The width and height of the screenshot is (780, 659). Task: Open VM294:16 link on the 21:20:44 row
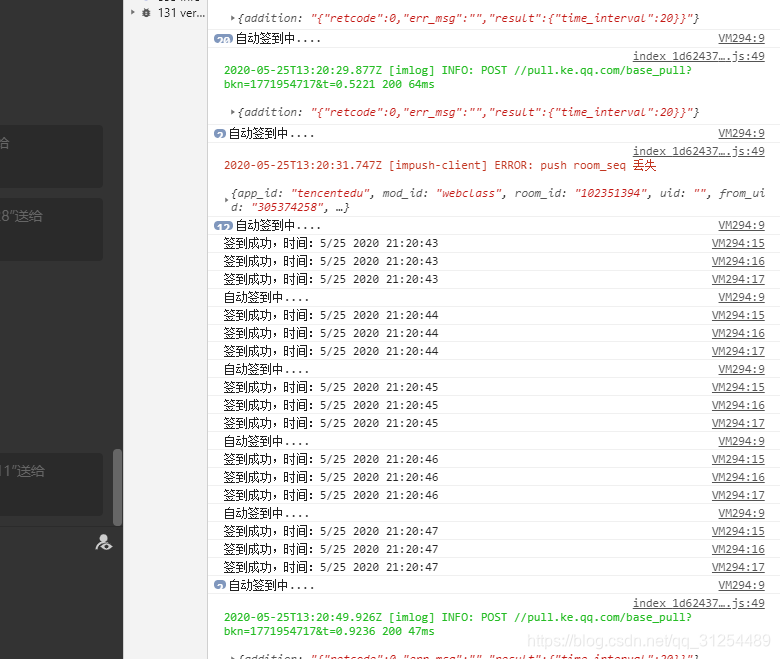tap(738, 333)
